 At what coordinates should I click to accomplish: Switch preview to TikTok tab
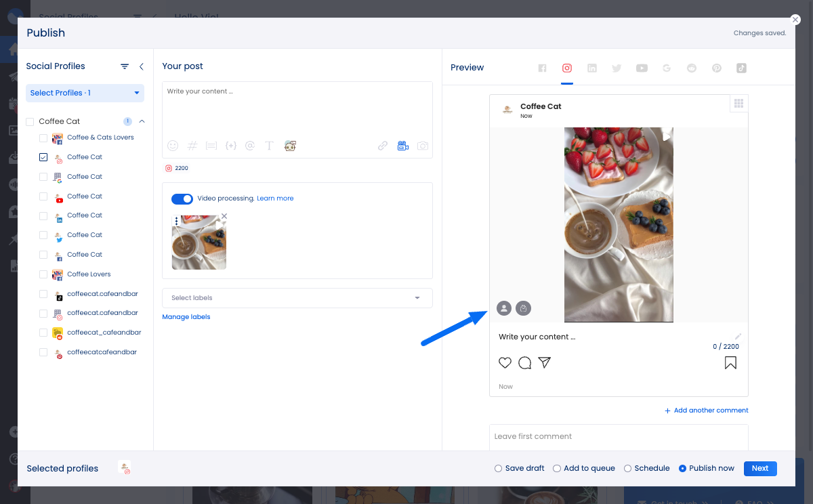741,68
